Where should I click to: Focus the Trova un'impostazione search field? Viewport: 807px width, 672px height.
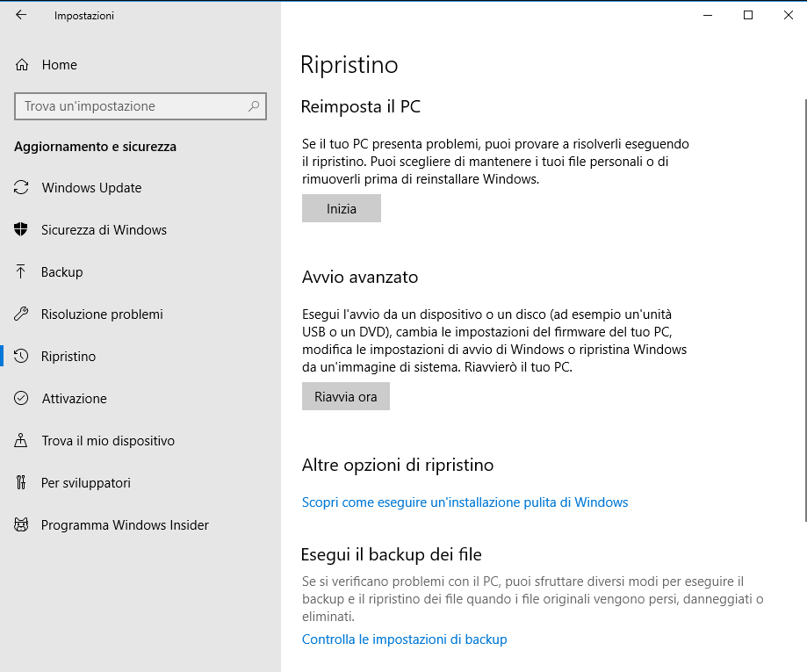[132, 106]
